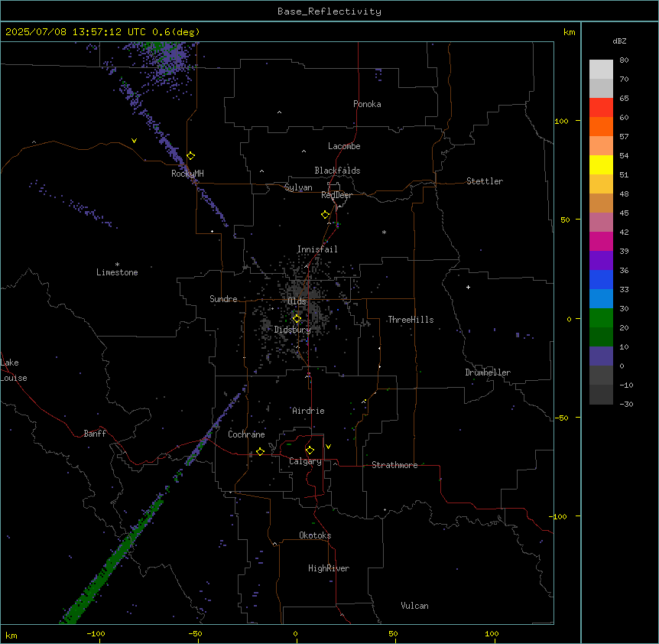659x644 pixels.
Task: Click the yellow v marker northeast of Calgary
Action: pyautogui.click(x=328, y=447)
